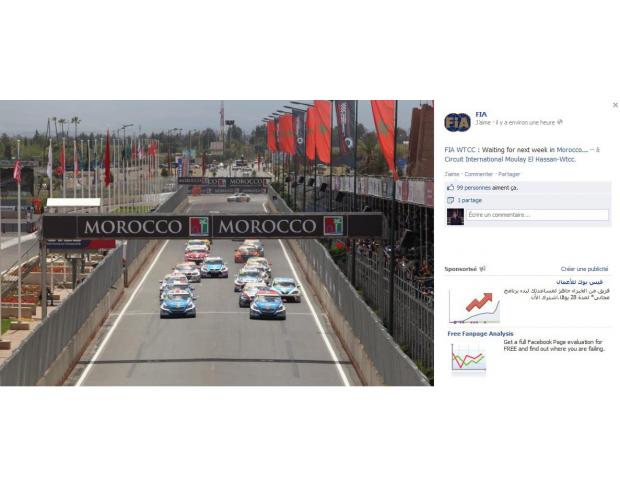The height and width of the screenshot is (490, 620).
Task: Click the globe icon next to Sponsorisé
Action: (x=482, y=269)
